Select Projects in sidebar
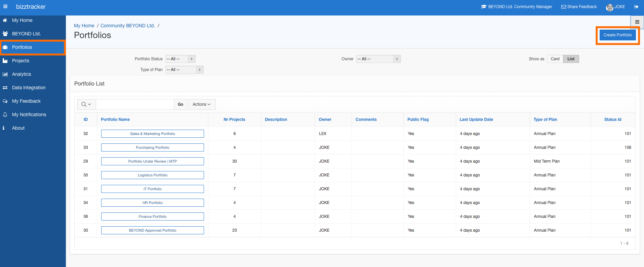644x267 pixels. pos(33,61)
